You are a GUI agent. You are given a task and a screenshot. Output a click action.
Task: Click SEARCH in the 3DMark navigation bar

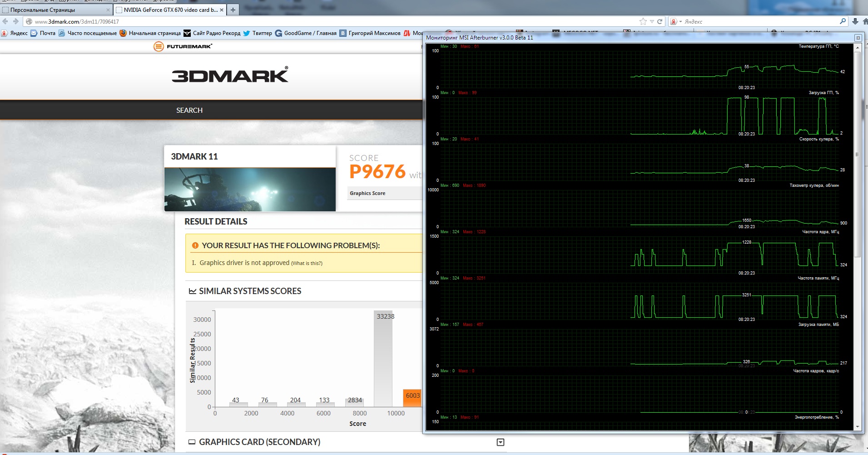point(189,110)
